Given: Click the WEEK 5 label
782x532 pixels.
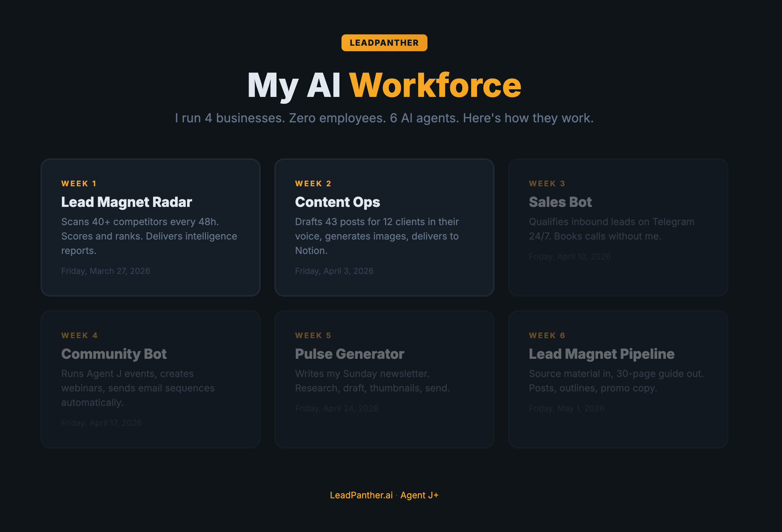Looking at the screenshot, I should point(313,335).
